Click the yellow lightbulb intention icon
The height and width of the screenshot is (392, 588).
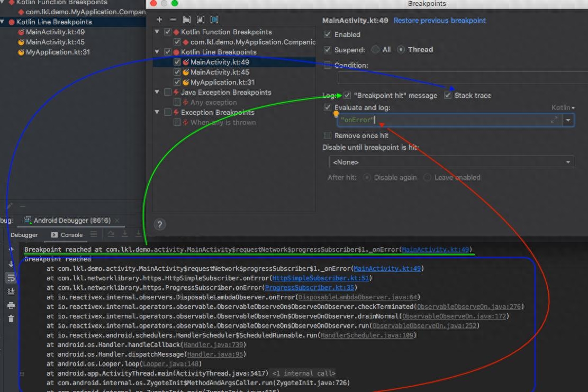tap(336, 114)
